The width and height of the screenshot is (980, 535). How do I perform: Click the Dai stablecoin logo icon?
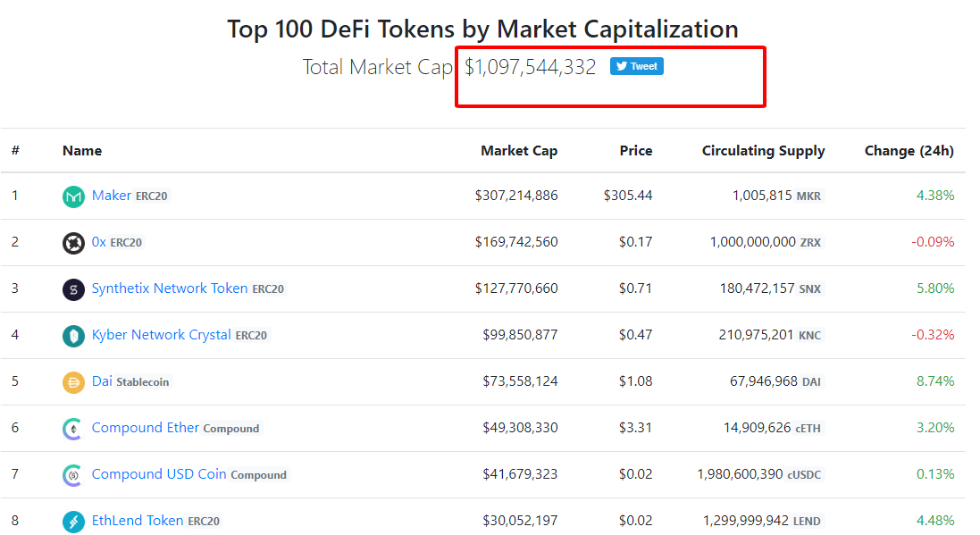tap(73, 382)
